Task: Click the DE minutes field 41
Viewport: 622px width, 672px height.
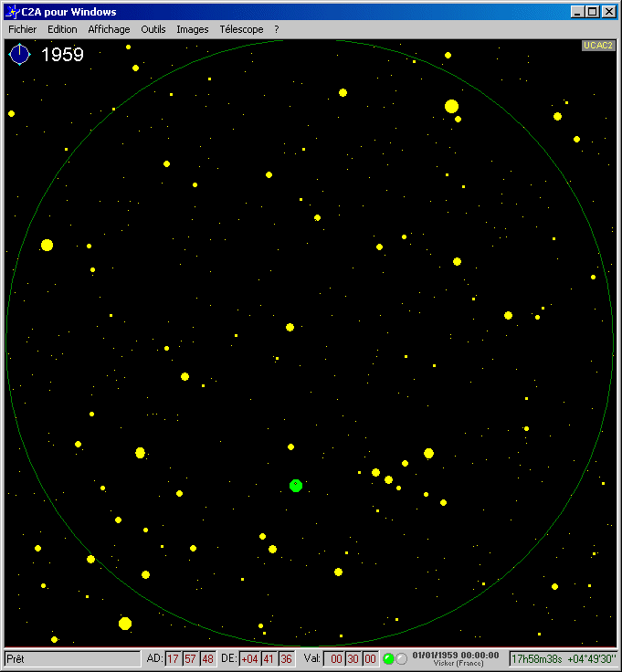Action: (269, 658)
